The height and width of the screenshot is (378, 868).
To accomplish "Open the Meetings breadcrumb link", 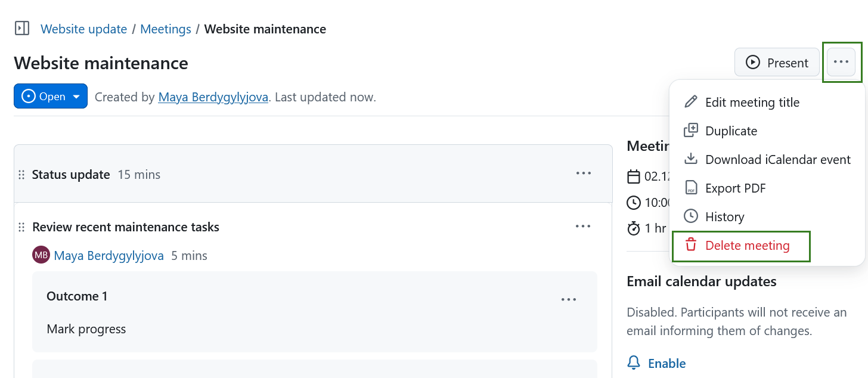I will 165,28.
